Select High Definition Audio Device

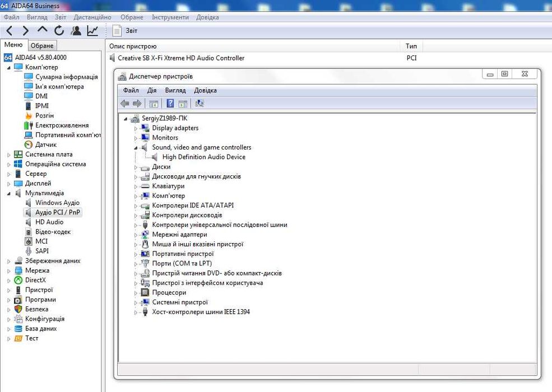(x=204, y=157)
